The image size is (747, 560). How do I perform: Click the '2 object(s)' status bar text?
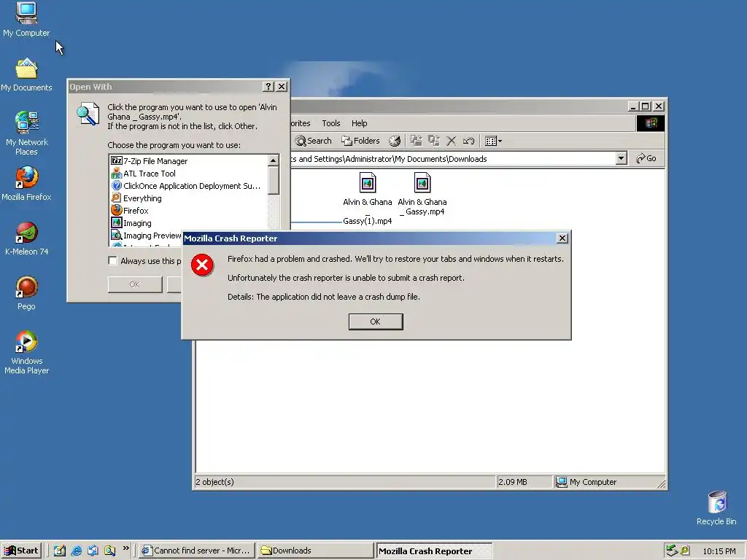click(214, 482)
